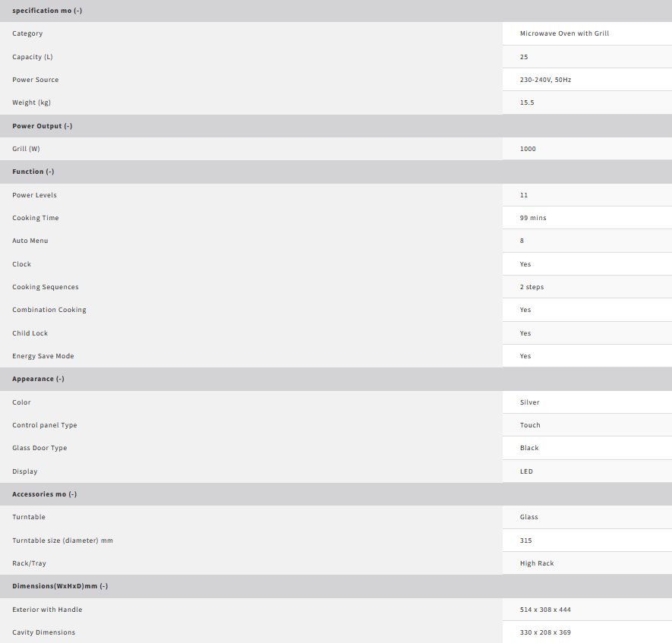Select the Grill (W) value 1000
Viewport: 672px width, 643px height.
pyautogui.click(x=528, y=149)
